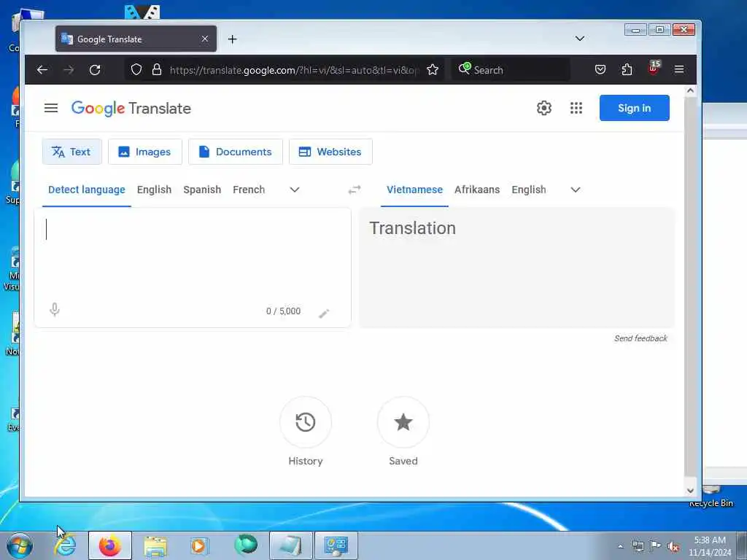The height and width of the screenshot is (560, 747).
Task: Open the taskbar clock and date
Action: click(709, 546)
